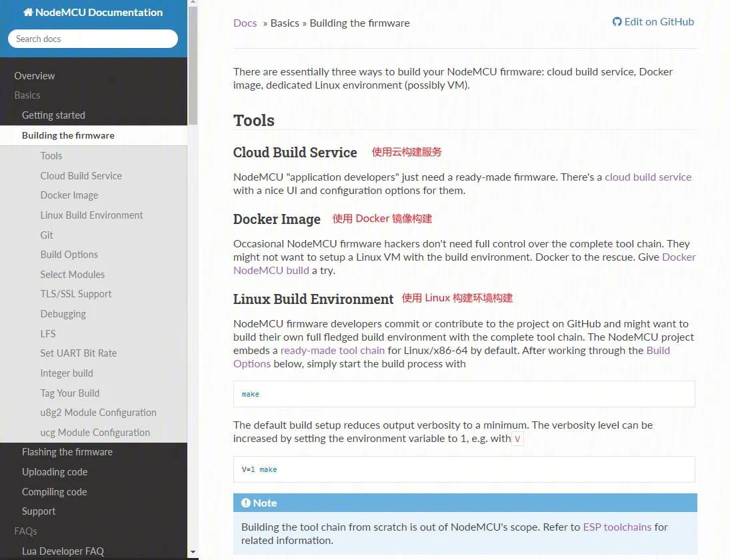This screenshot has width=730, height=560.
Task: Go to Uploading code page
Action: 55,472
